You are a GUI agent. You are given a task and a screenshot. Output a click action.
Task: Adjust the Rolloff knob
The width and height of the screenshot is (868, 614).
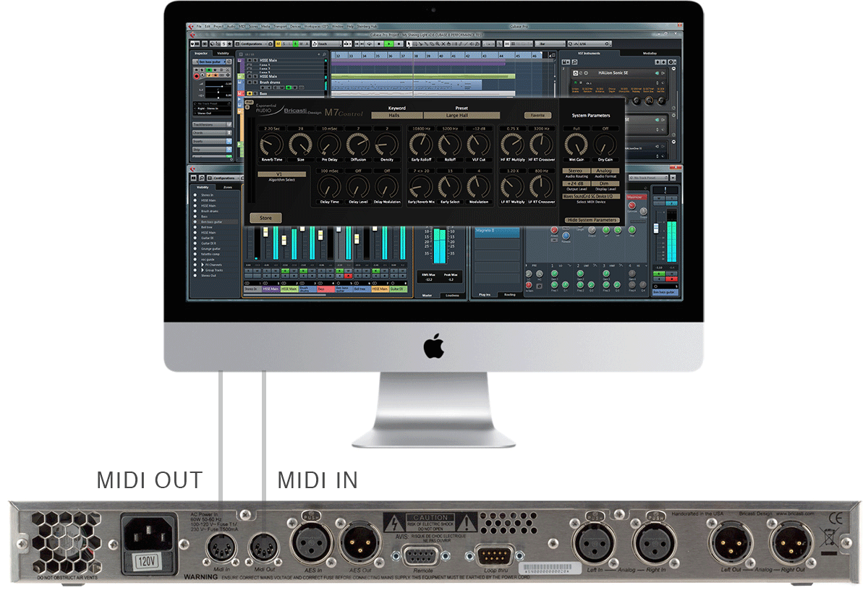(449, 144)
